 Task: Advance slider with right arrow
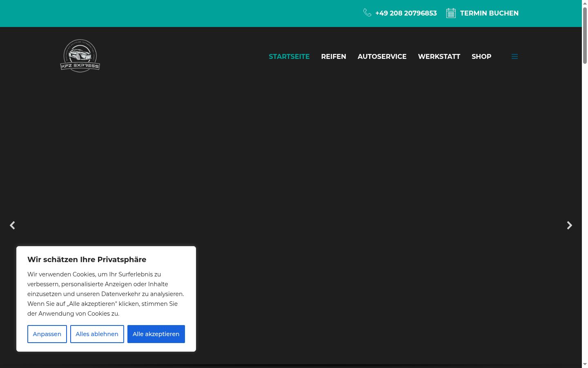pyautogui.click(x=570, y=225)
